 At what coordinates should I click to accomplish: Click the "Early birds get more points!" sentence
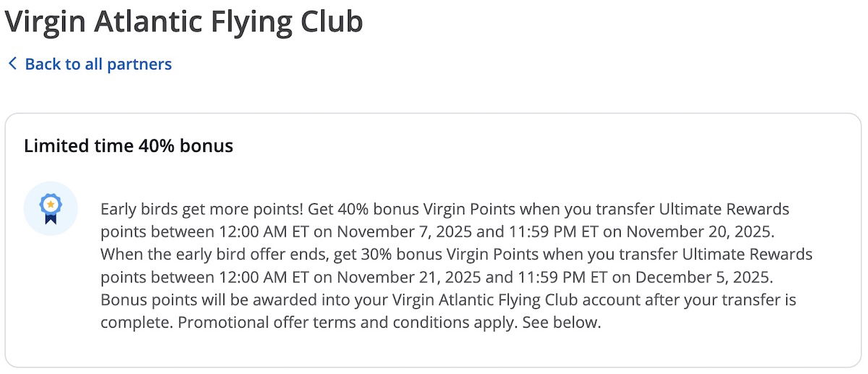coord(202,210)
